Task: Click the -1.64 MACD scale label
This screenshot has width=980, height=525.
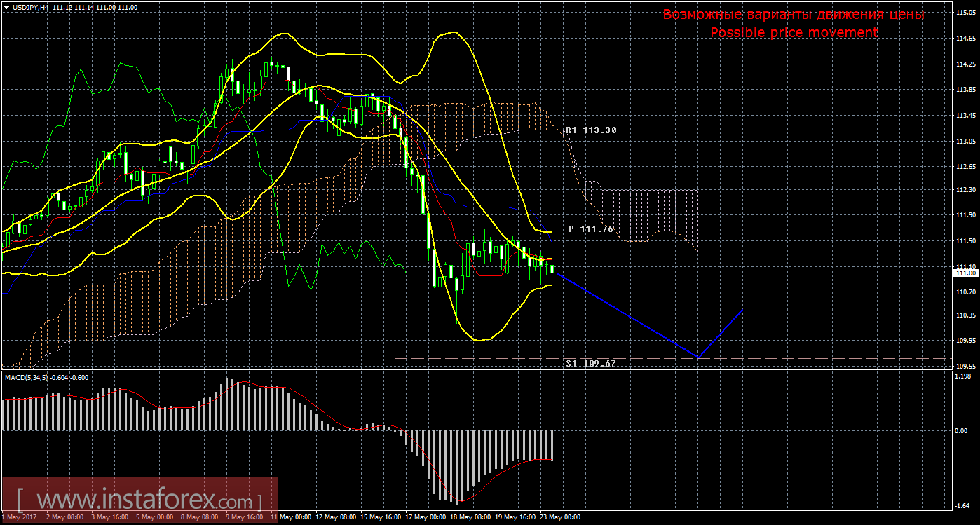Action: (964, 505)
